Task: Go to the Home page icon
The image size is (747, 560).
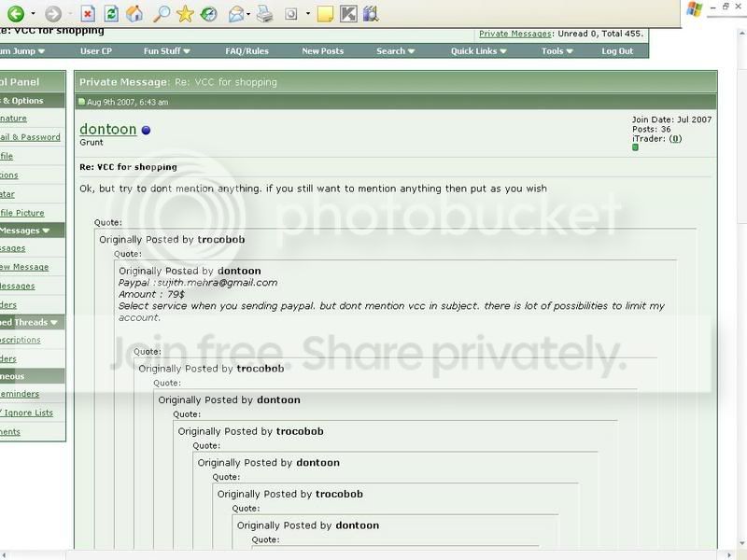Action: [134, 13]
